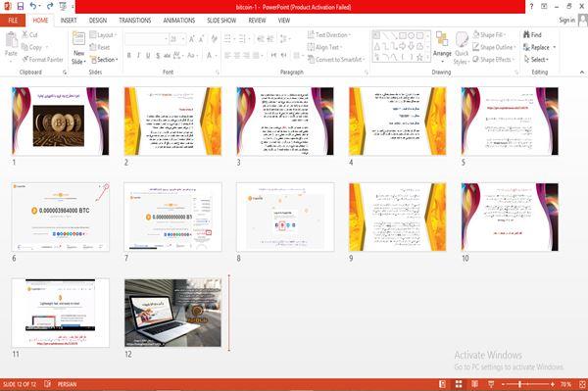
Task: Open the Layout dropdown
Action: pos(104,35)
